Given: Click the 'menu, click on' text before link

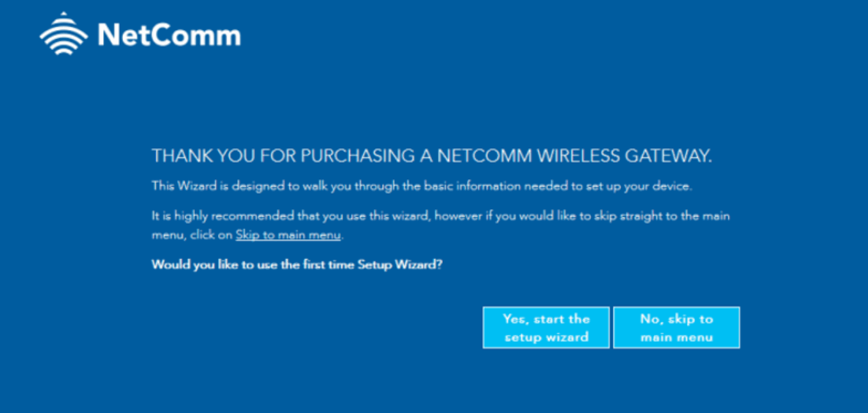Looking at the screenshot, I should [x=192, y=235].
